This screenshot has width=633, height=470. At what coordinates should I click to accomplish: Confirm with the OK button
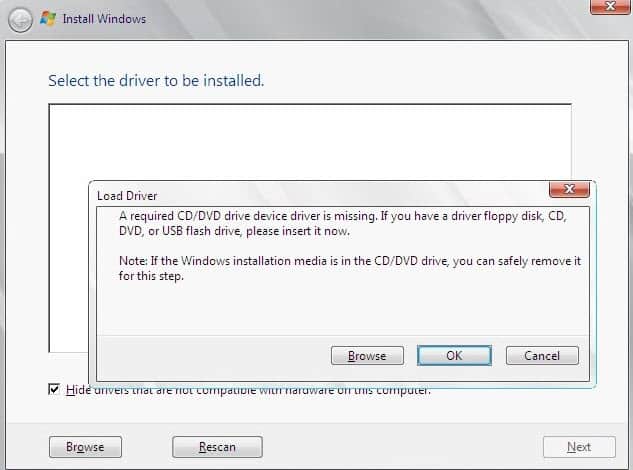(x=454, y=355)
